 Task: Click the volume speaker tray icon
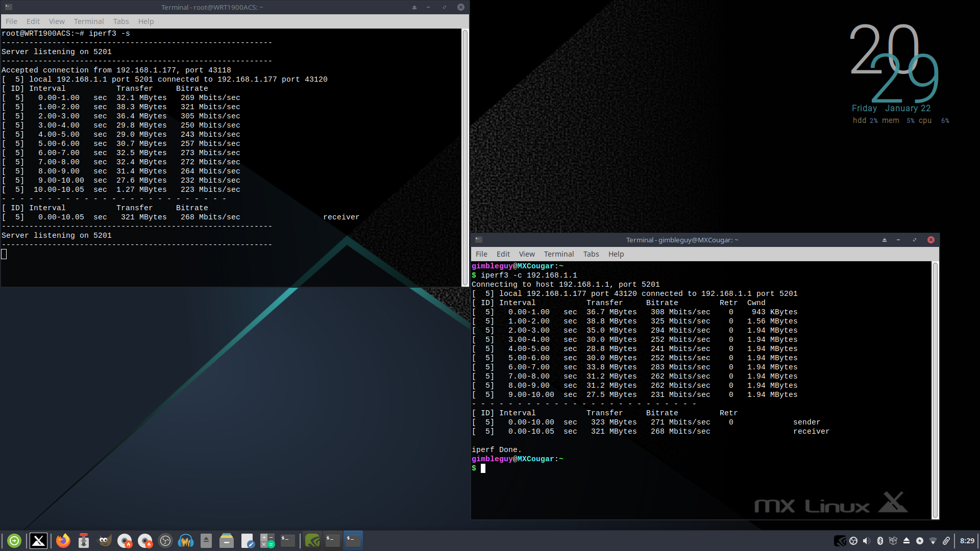[x=867, y=541]
